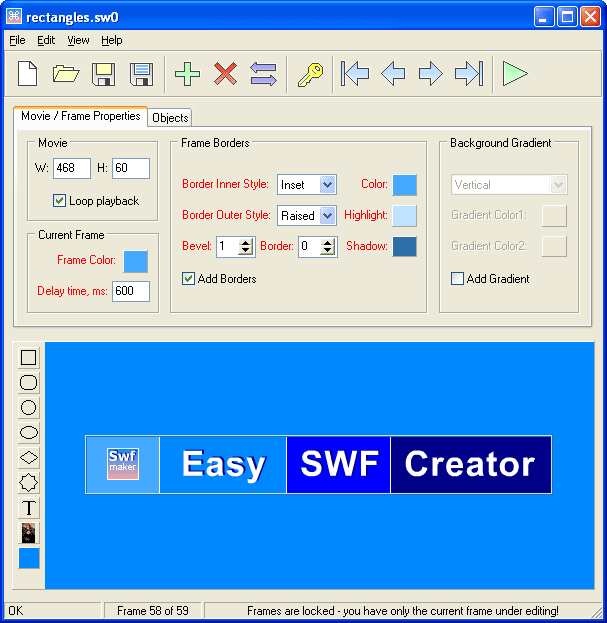Click the movie Width input field
This screenshot has width=607, height=623.
[x=72, y=168]
